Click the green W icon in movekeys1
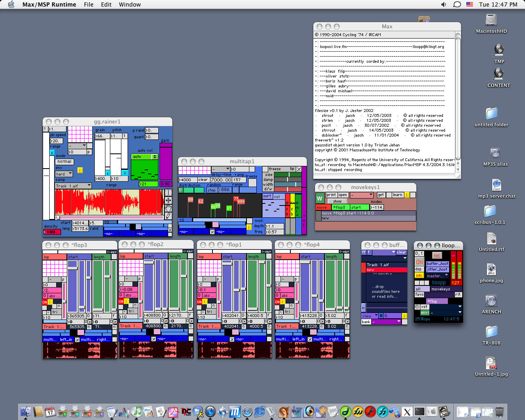The width and height of the screenshot is (525, 420). (320, 199)
